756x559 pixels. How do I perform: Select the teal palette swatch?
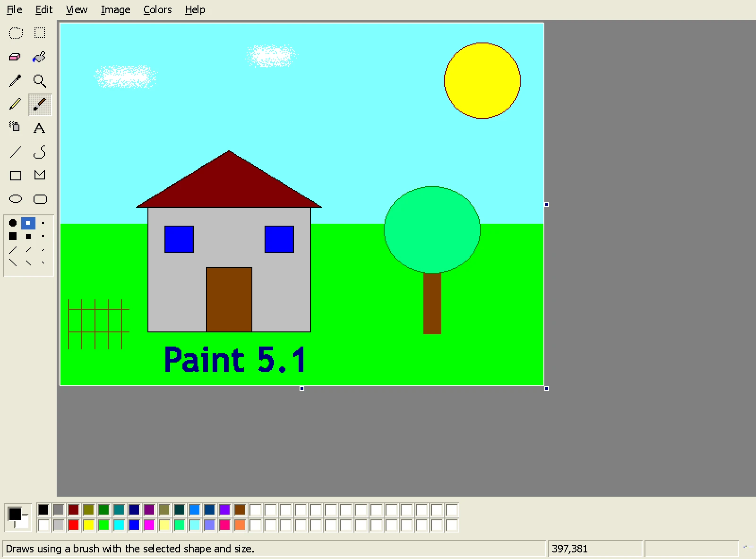pyautogui.click(x=119, y=510)
